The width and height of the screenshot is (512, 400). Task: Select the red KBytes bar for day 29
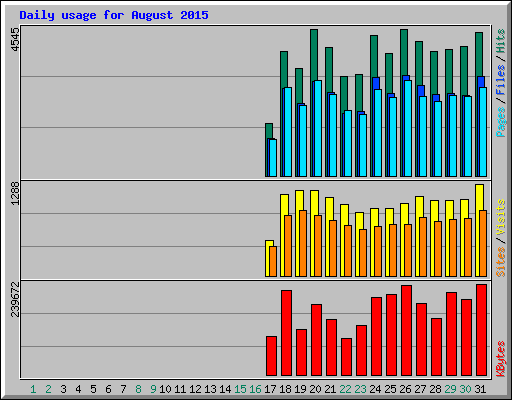(451, 334)
